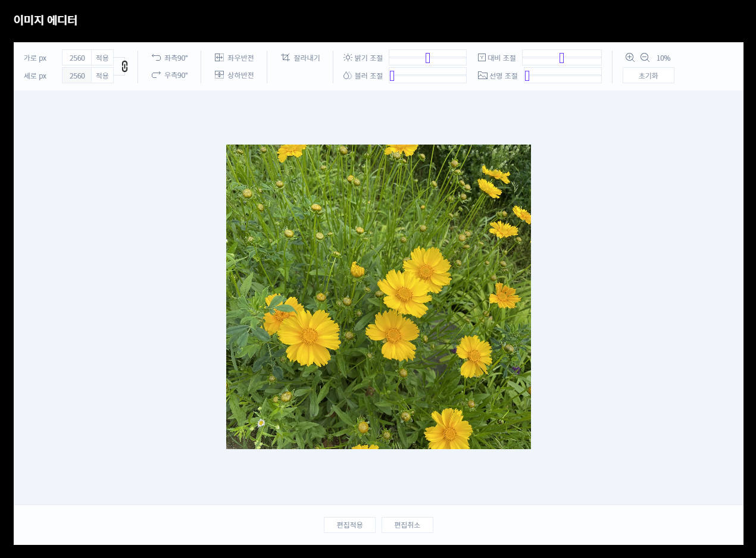
Task: Click the 우측90° rotate label
Action: point(176,75)
